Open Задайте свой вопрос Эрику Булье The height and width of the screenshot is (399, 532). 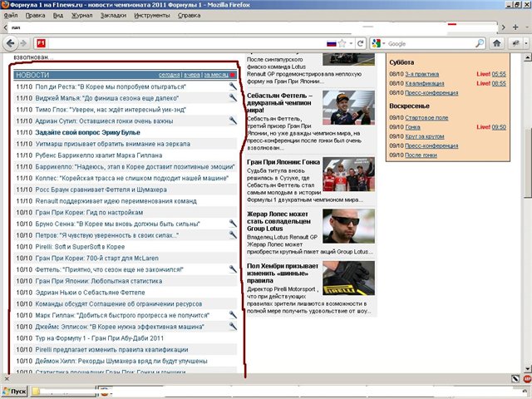click(87, 132)
